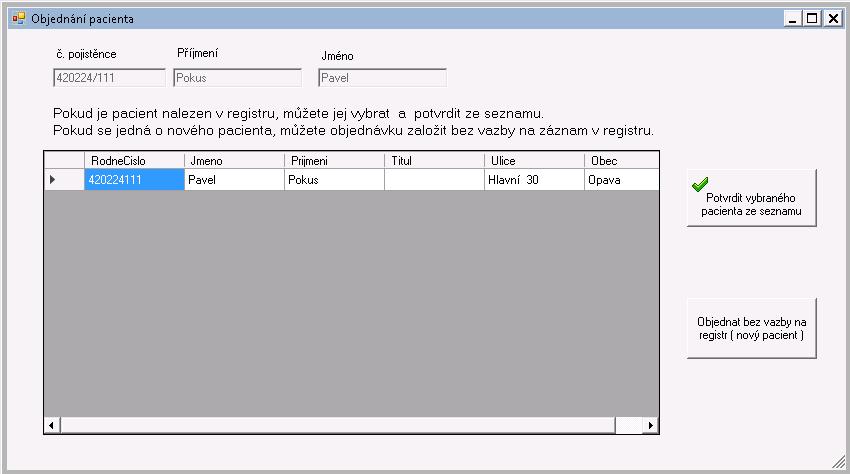Sort by Prijmeni column header
850x474 pixels.
(x=334, y=161)
